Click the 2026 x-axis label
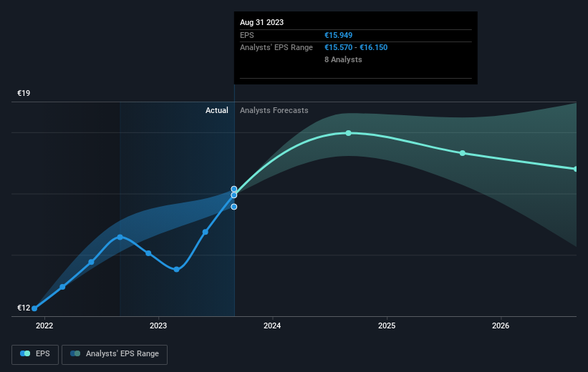This screenshot has height=372, width=588. pyautogui.click(x=501, y=325)
